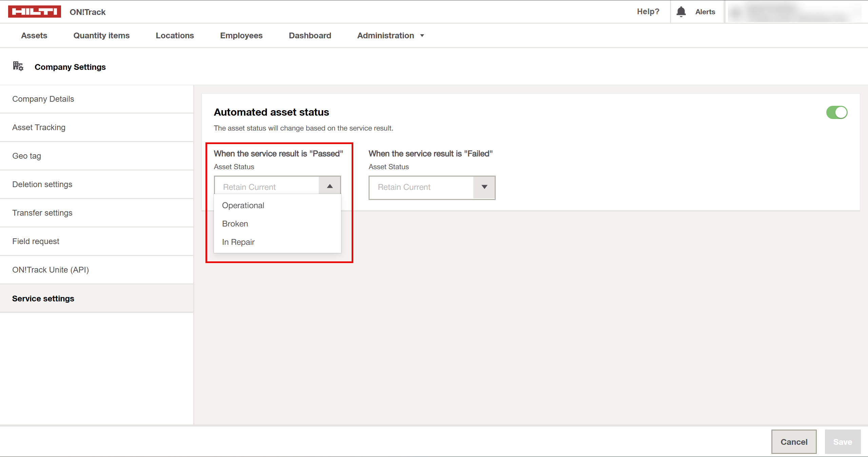Open Asset Tracking settings section
Viewport: 868px width, 457px height.
(39, 127)
